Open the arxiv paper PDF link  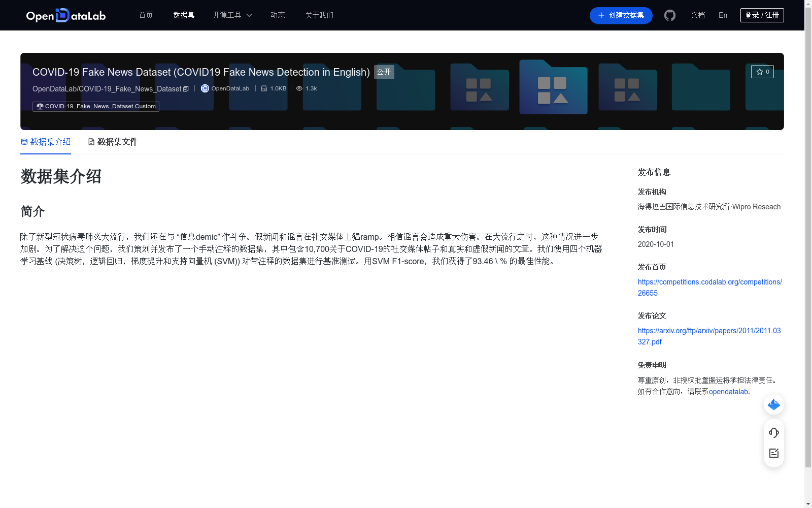[x=708, y=336]
